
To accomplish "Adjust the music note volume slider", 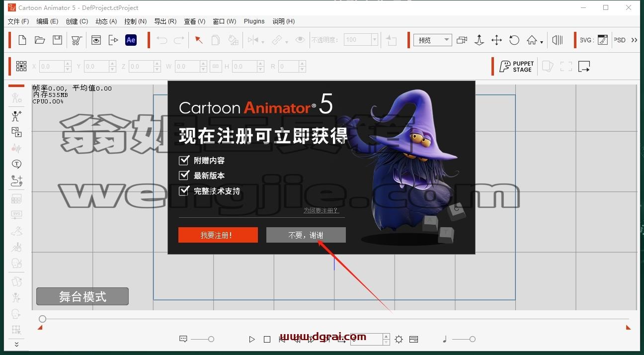I will pos(464,339).
